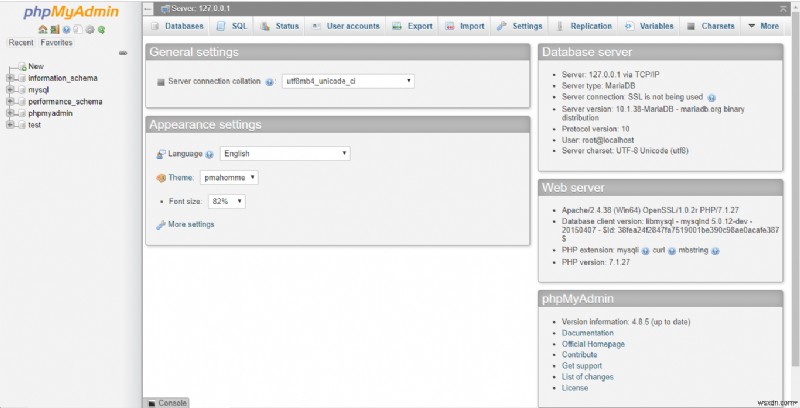Open the Official Homepage link
800x408 pixels.
point(593,343)
